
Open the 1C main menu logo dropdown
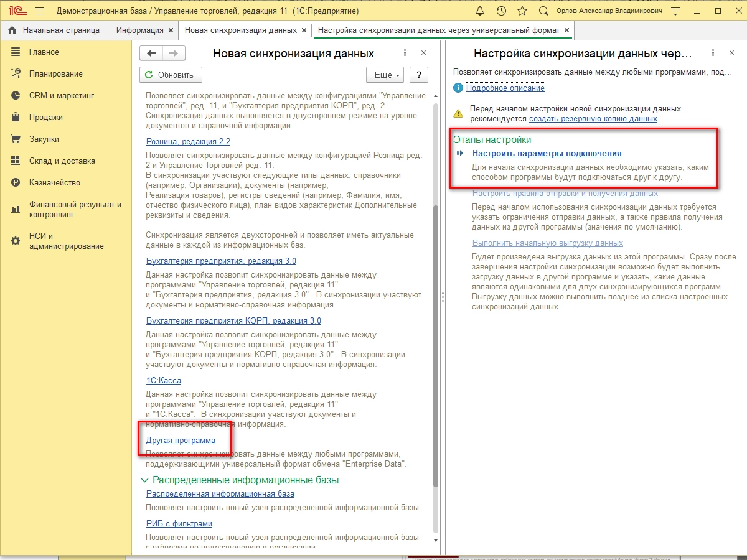point(17,11)
